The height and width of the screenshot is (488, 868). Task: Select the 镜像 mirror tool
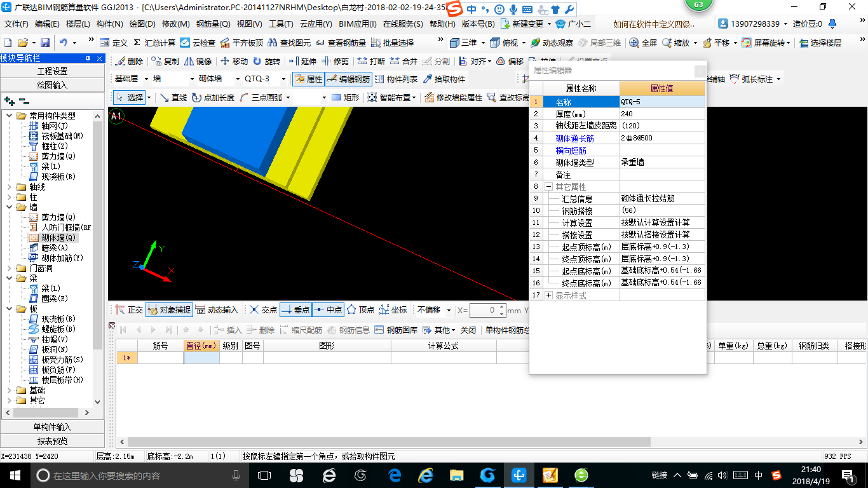pyautogui.click(x=198, y=61)
